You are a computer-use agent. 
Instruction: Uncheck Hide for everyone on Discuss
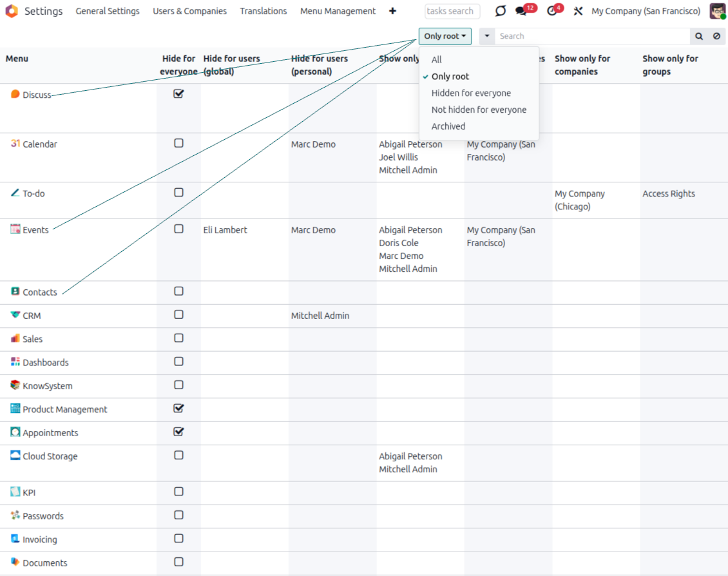179,94
